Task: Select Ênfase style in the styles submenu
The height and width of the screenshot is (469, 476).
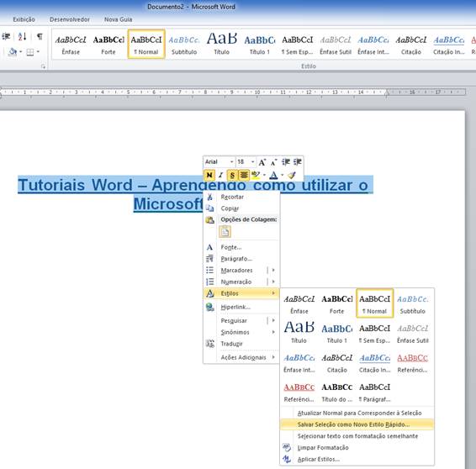Action: [x=299, y=303]
